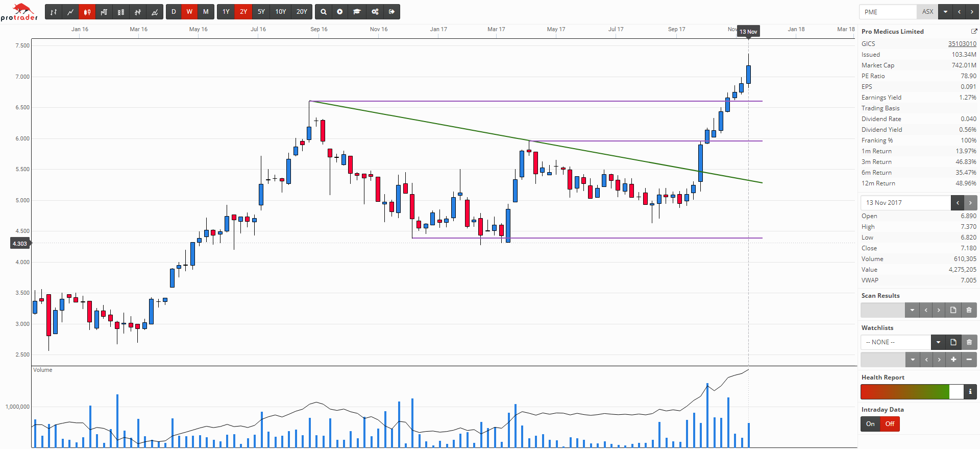The image size is (980, 449).
Task: Go to next date after 13 Nov 2017
Action: pos(971,203)
